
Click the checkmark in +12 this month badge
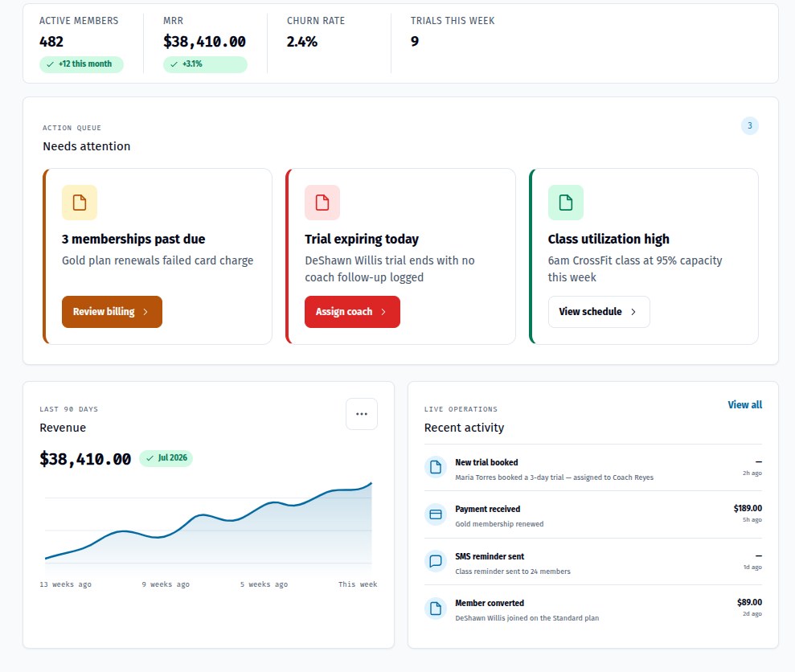click(50, 64)
